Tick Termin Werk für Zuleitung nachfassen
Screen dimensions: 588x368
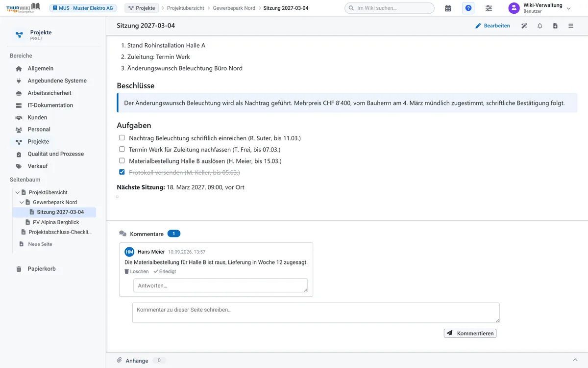pos(122,149)
